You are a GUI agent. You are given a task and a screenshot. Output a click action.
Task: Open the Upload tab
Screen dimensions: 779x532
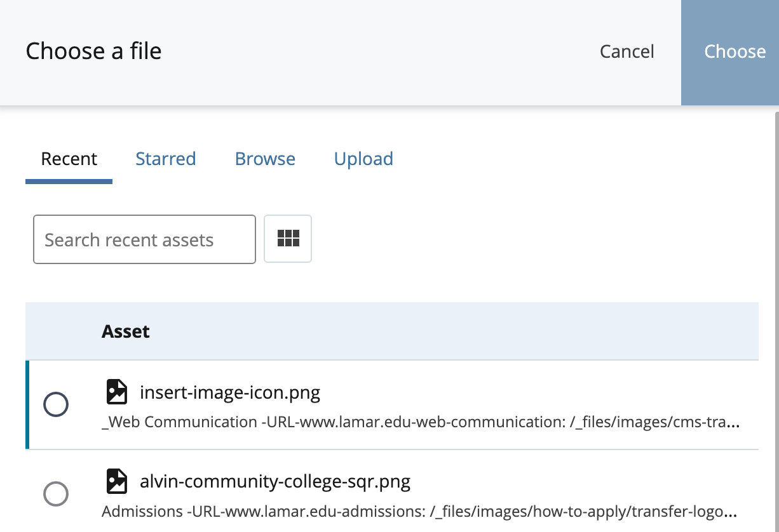(363, 159)
